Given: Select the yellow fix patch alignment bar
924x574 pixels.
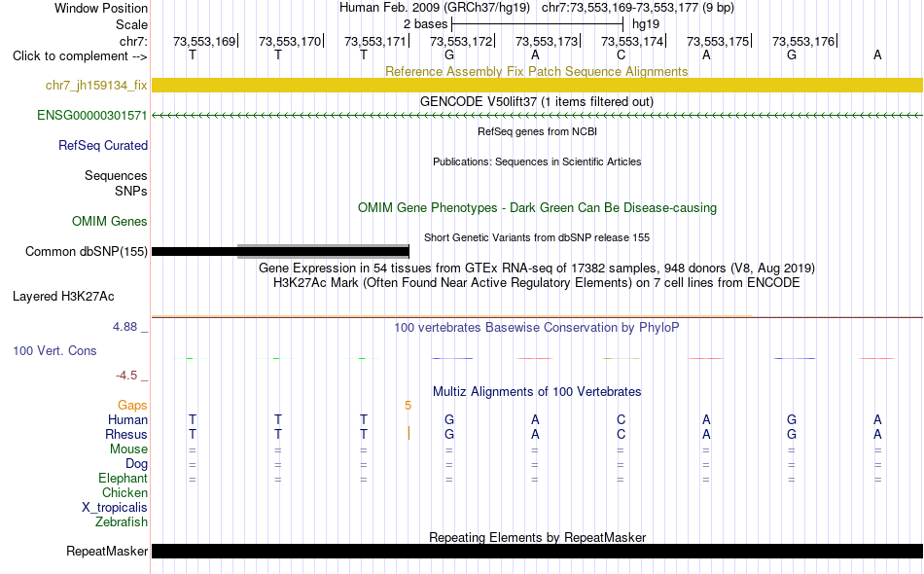Looking at the screenshot, I should (x=537, y=85).
